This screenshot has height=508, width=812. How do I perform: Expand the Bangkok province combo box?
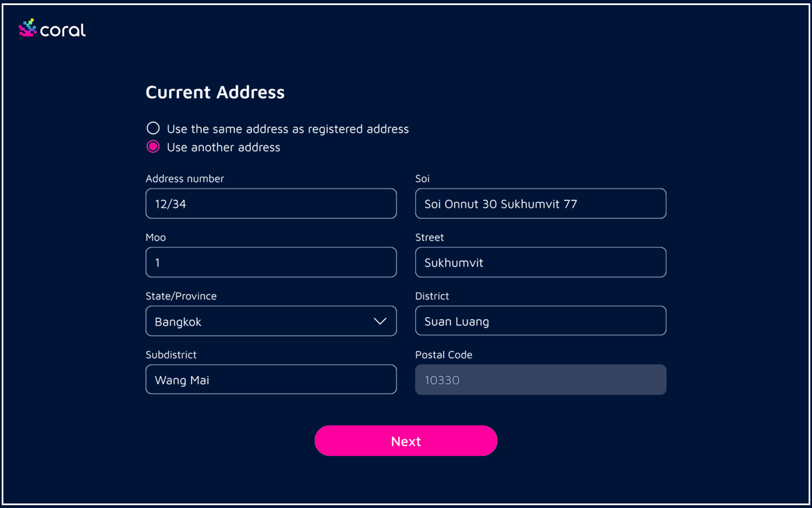point(271,321)
